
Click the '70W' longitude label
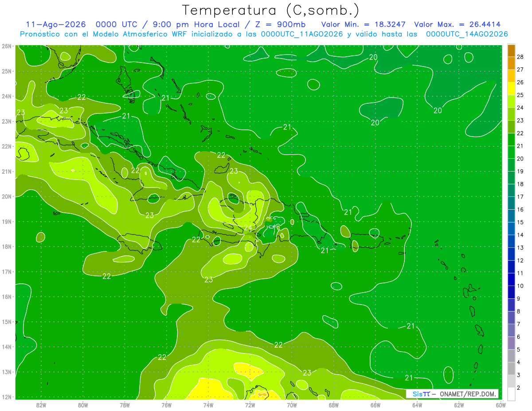[292, 404]
